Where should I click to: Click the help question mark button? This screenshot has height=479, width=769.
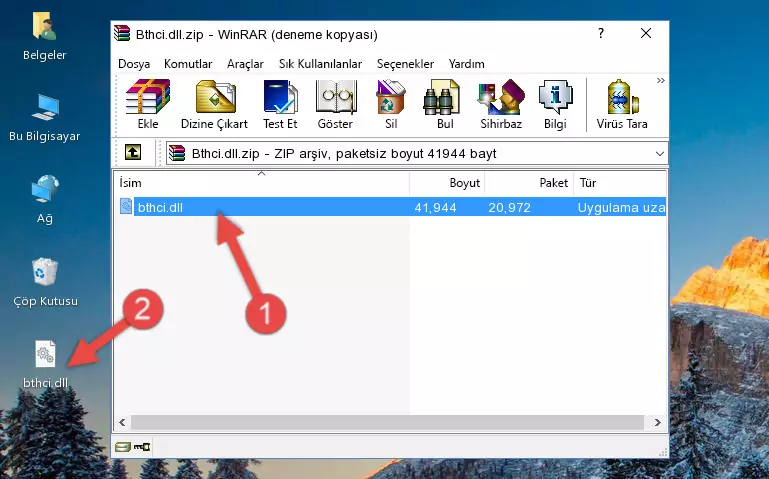(601, 33)
